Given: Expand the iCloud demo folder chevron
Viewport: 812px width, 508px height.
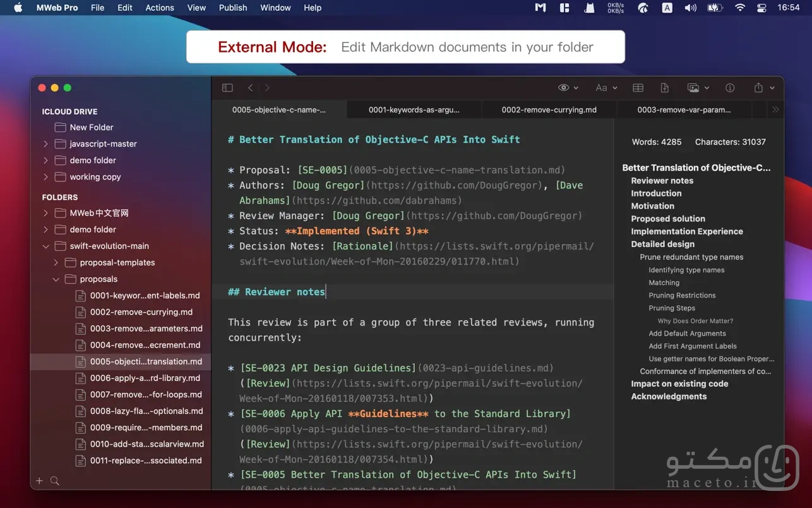Looking at the screenshot, I should (x=45, y=160).
